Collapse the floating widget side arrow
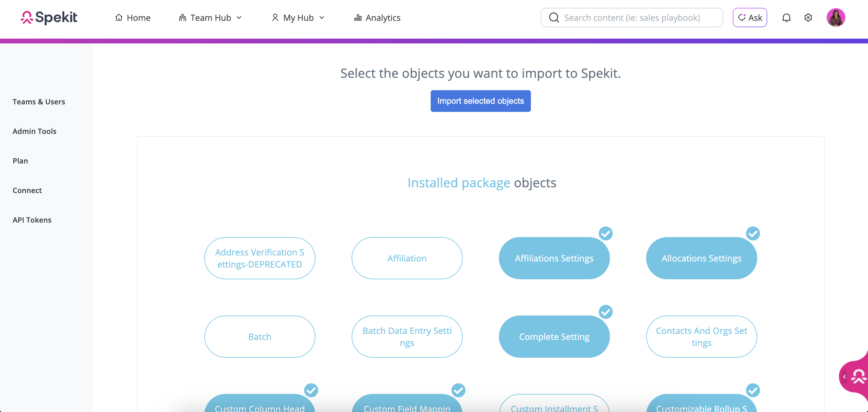Screen dimensions: 868x412 tap(844, 377)
